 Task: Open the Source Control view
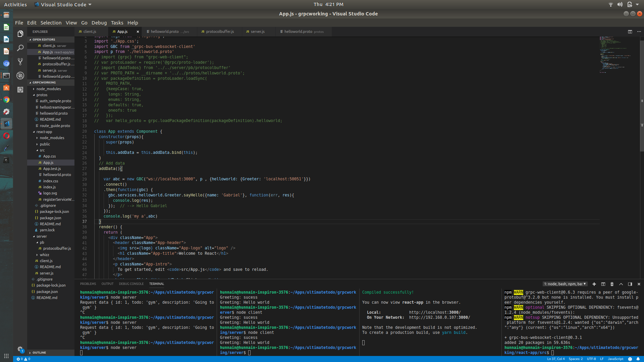tap(20, 62)
